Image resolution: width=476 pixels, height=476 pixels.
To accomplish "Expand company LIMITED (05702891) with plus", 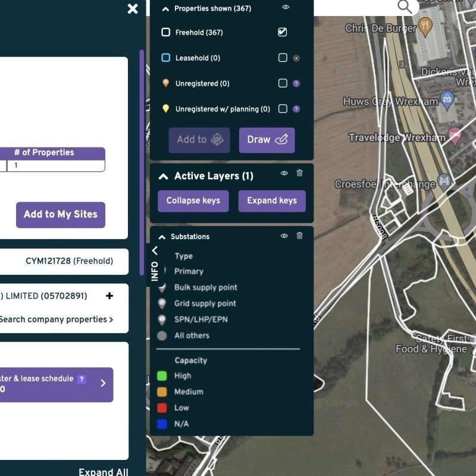I will [x=109, y=296].
